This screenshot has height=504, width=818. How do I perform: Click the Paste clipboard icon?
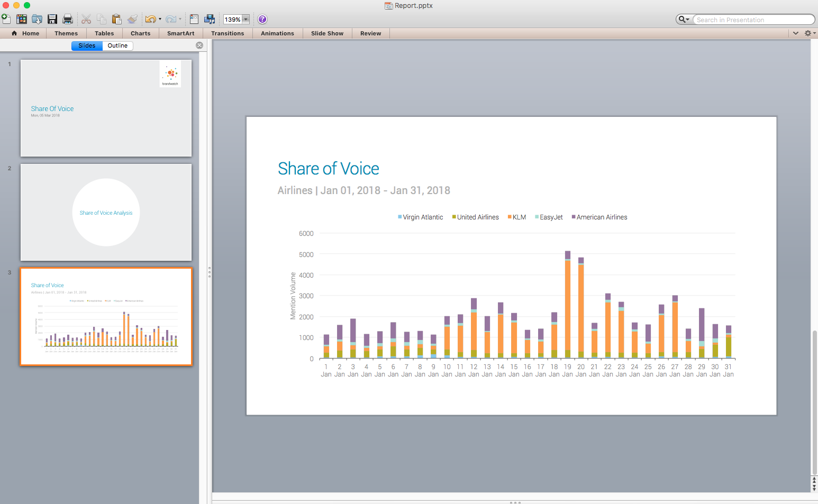coord(117,19)
